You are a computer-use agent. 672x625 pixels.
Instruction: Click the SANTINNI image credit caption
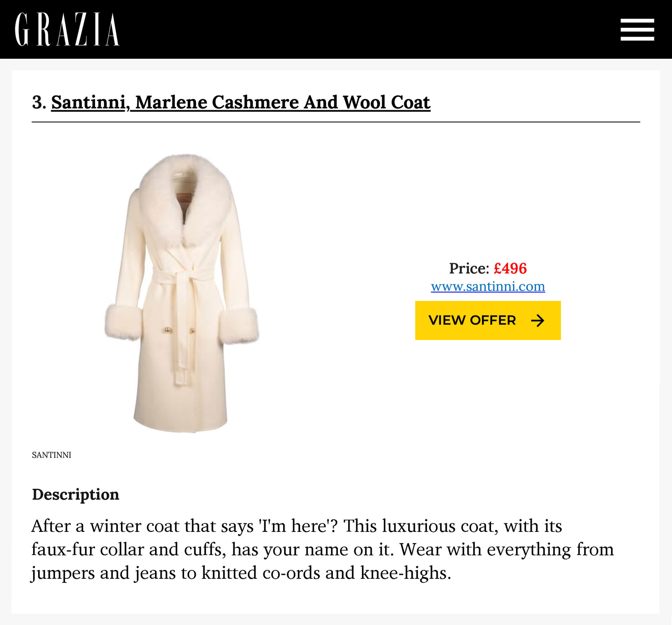pyautogui.click(x=52, y=455)
